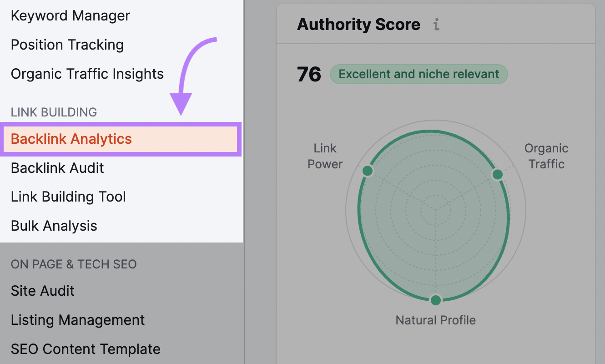Image resolution: width=605 pixels, height=364 pixels.
Task: Select SEO Content Template
Action: tap(86, 349)
